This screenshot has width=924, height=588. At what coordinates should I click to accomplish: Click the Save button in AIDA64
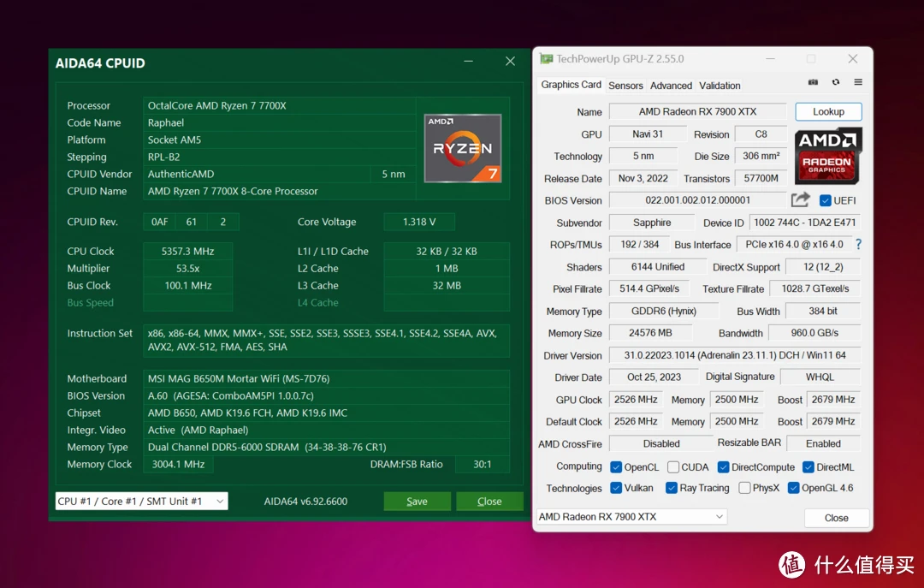pos(417,502)
